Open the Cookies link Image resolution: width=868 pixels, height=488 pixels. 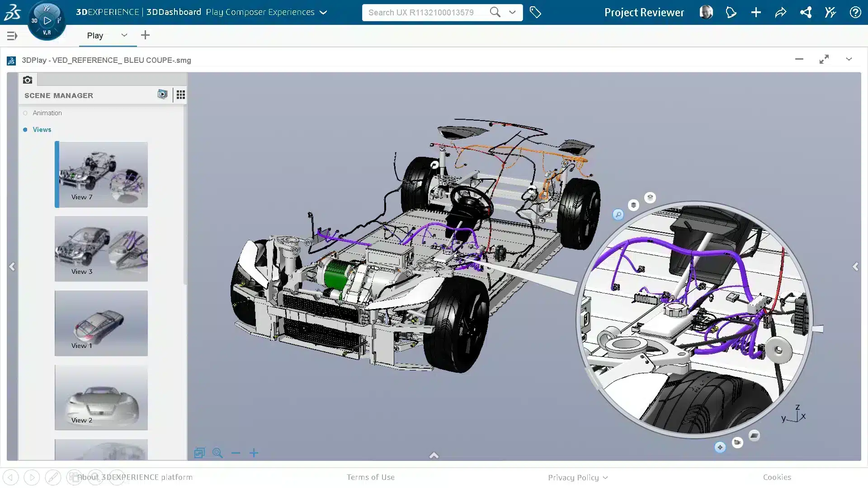click(777, 477)
